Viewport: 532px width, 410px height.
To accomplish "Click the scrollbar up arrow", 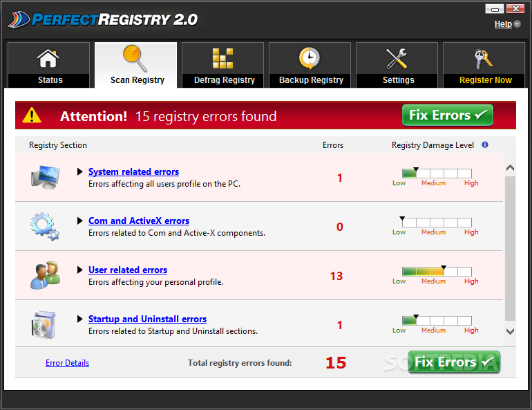I will (510, 168).
